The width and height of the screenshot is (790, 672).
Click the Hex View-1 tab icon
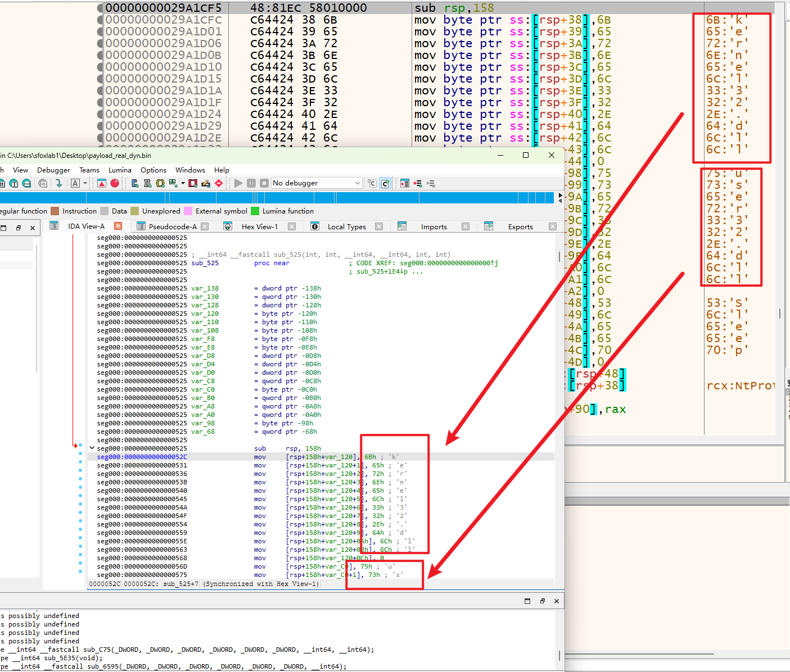pyautogui.click(x=228, y=226)
